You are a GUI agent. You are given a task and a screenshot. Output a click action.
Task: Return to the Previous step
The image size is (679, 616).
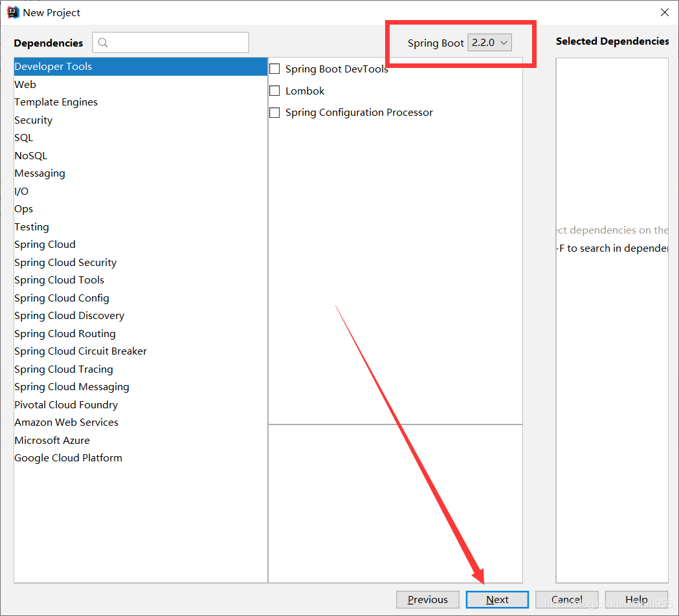(x=427, y=600)
